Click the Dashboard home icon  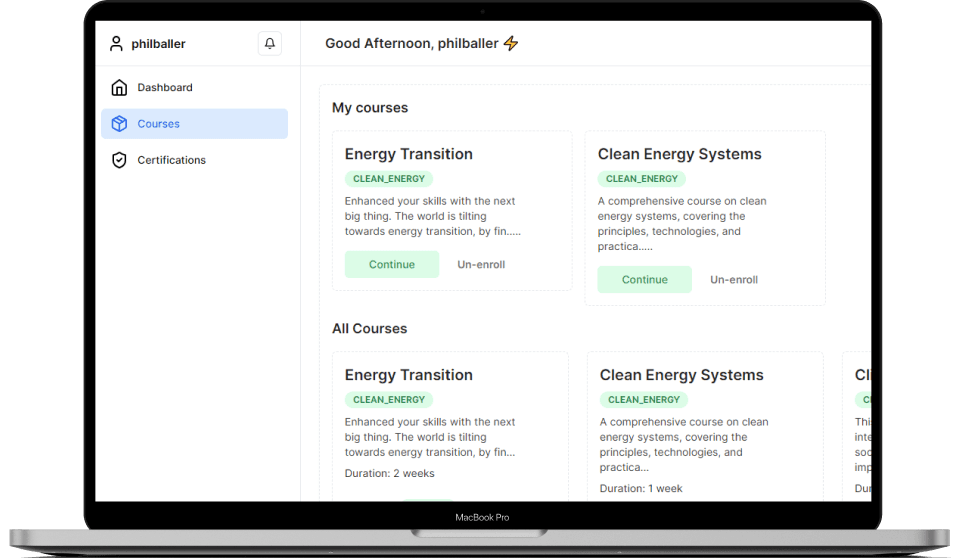click(119, 87)
